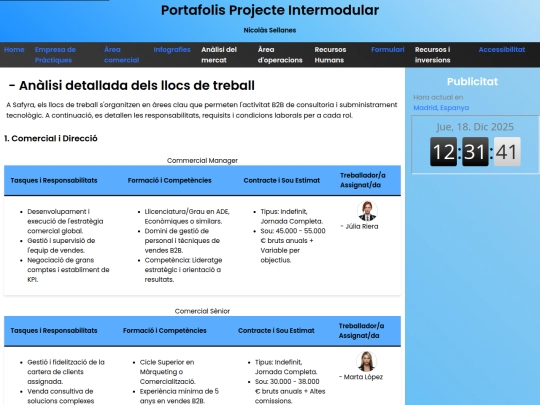This screenshot has width=540, height=405.
Task: Click the Hora actual en label
Action: [438, 97]
